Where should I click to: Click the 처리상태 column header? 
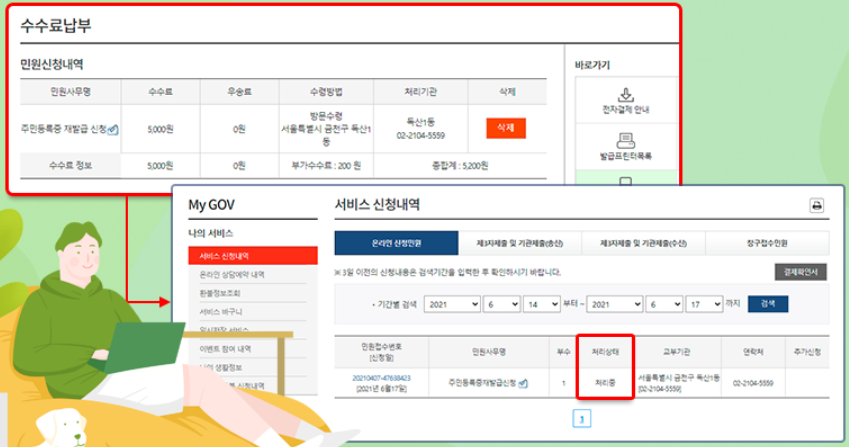click(605, 352)
